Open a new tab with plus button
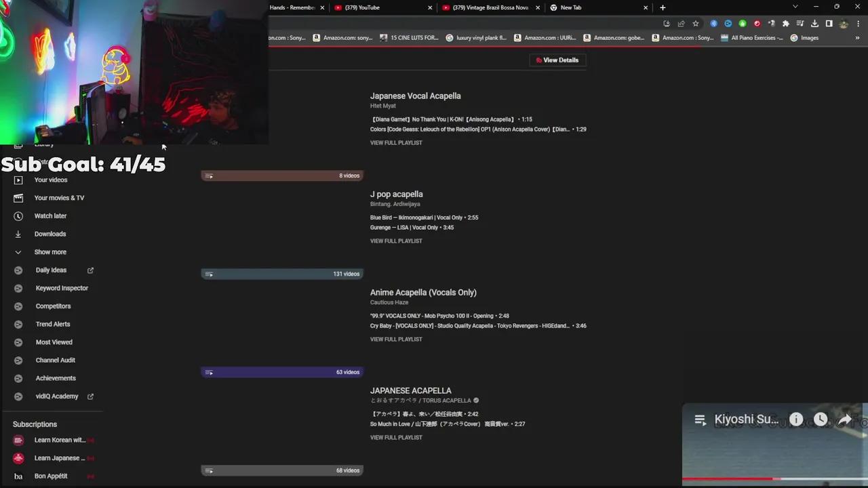This screenshot has height=488, width=868. point(663,7)
